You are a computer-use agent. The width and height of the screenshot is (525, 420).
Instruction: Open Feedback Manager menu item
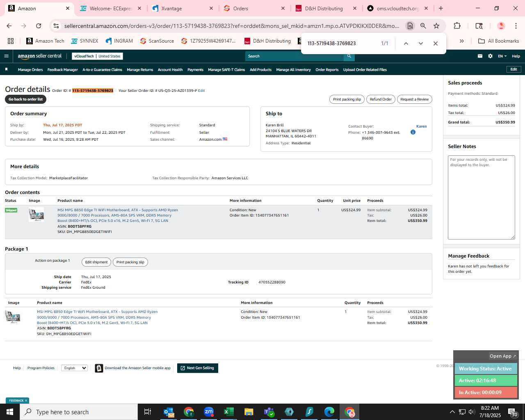click(62, 70)
